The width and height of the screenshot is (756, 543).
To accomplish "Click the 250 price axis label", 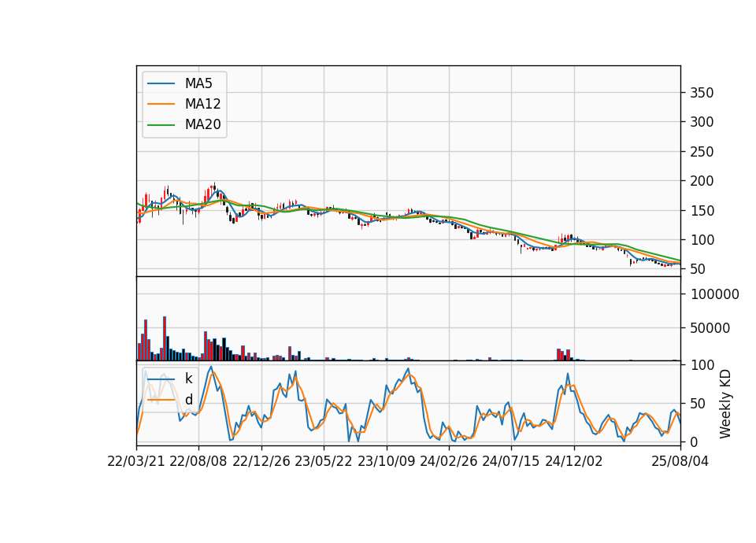I will point(702,152).
